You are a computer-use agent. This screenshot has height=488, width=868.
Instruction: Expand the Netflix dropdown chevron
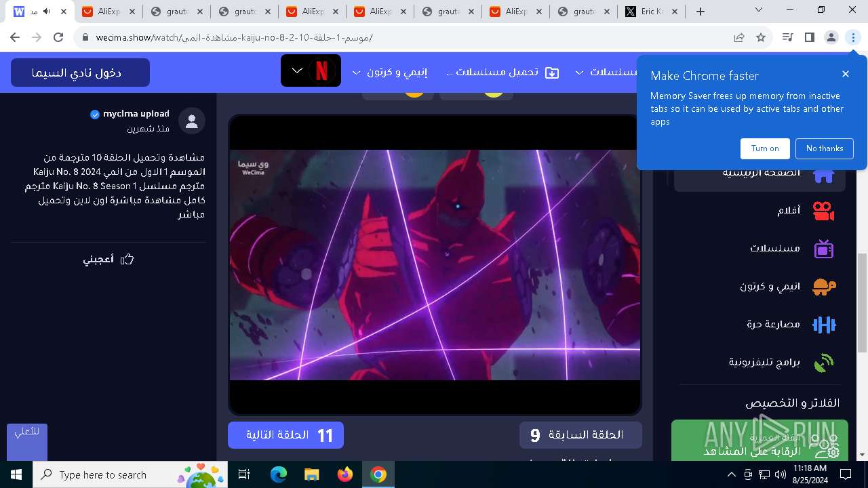[x=297, y=70]
